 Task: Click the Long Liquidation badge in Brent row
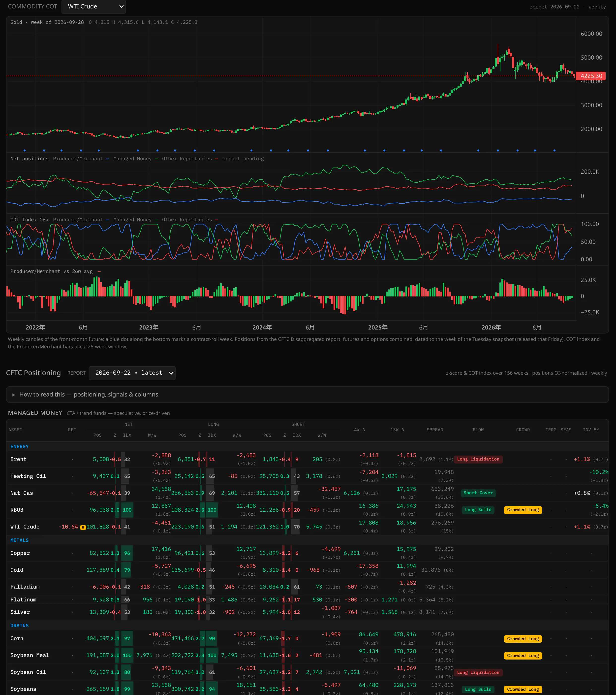click(478, 459)
